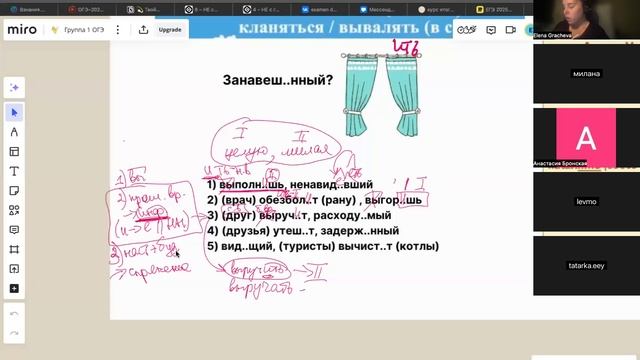Undo last action on board
The height and width of the screenshot is (360, 640).
pyautogui.click(x=14, y=314)
